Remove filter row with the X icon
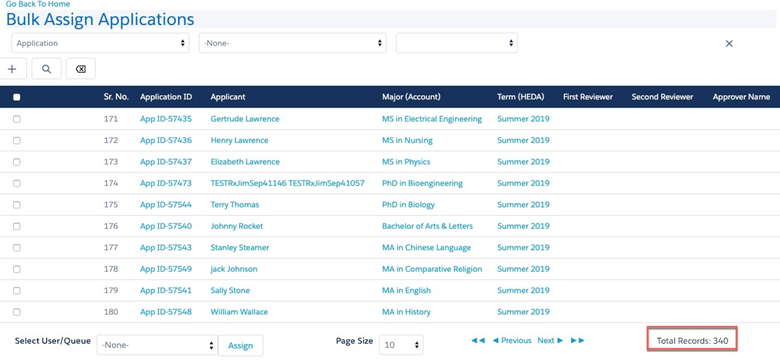This screenshot has height=361, width=780. click(x=729, y=44)
